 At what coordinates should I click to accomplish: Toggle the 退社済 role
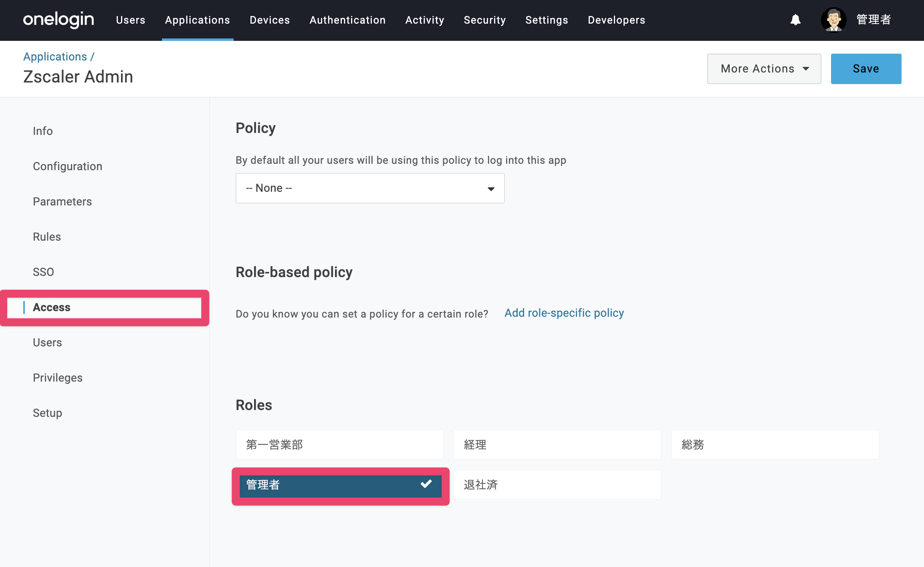(557, 485)
